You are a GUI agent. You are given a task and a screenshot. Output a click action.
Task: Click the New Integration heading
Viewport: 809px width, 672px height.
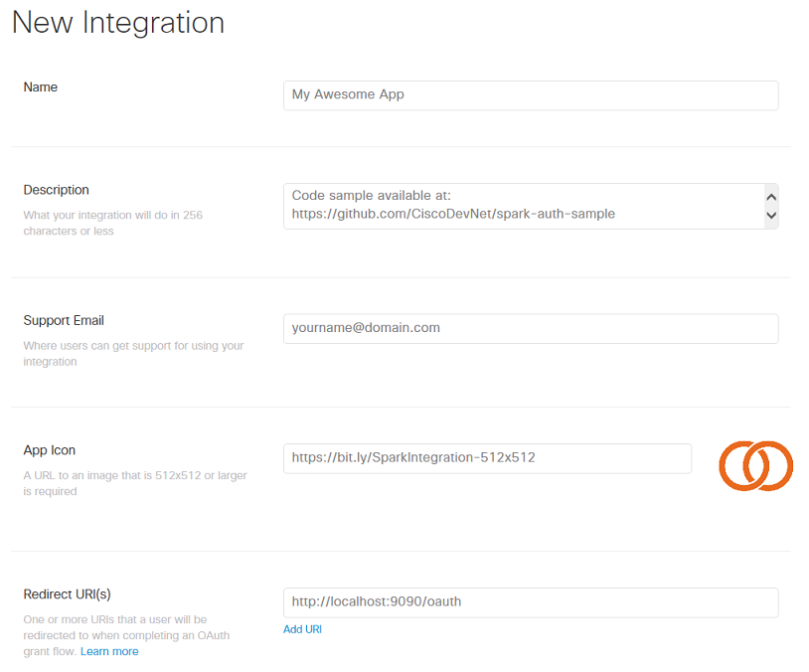(x=118, y=23)
